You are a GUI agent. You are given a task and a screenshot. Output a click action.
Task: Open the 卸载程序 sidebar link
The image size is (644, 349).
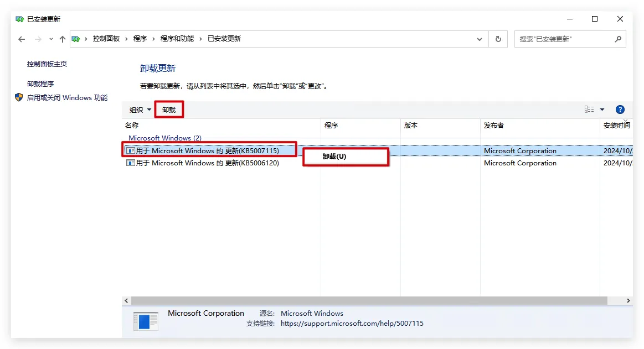pos(40,84)
